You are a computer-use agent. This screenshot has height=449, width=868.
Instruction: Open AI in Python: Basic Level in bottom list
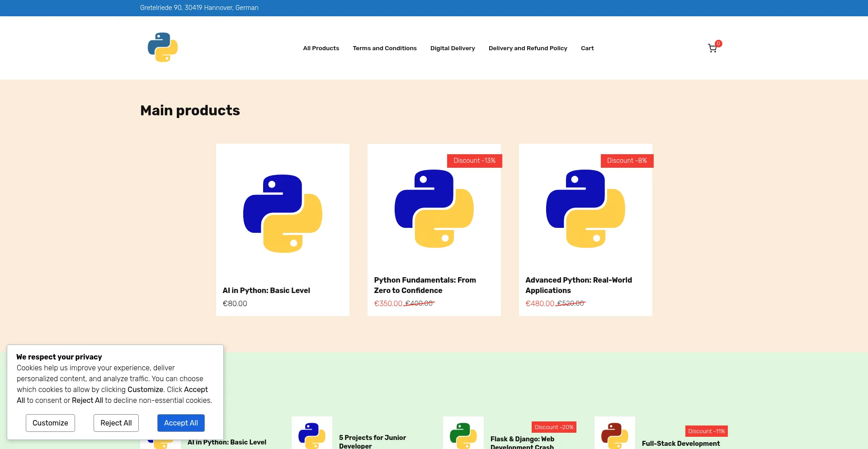pyautogui.click(x=227, y=442)
